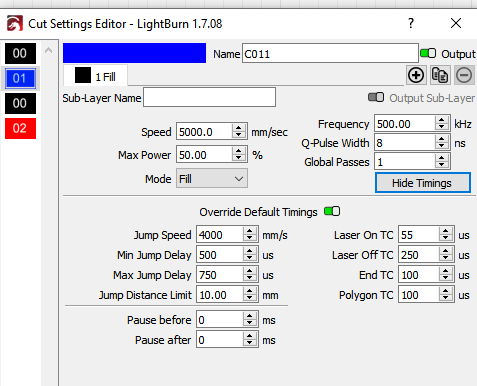The image size is (477, 386).
Task: Click the Name field containing C011
Action: click(330, 53)
